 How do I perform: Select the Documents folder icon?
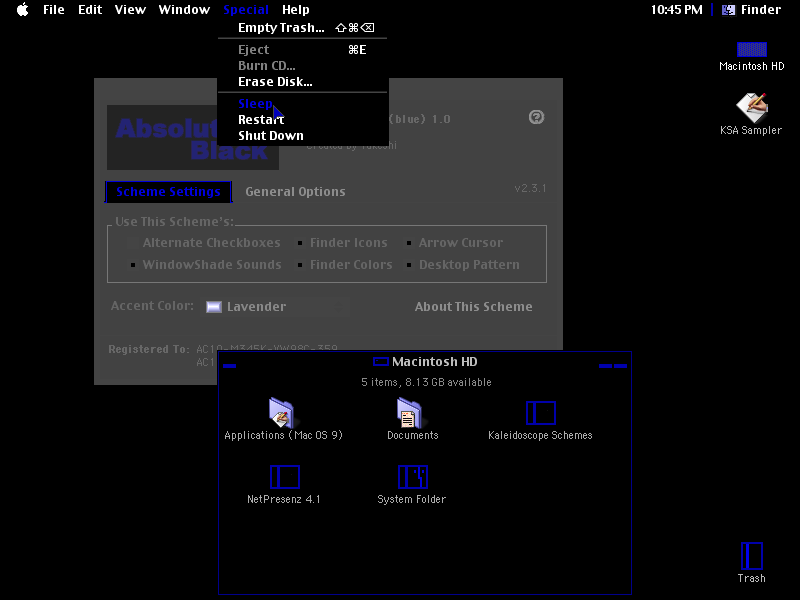point(409,412)
